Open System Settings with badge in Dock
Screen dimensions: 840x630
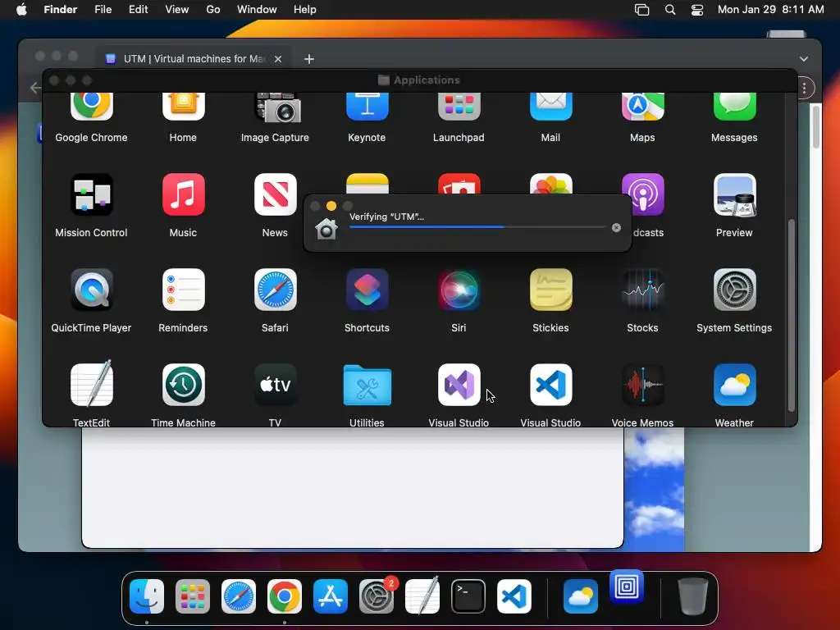pos(377,596)
